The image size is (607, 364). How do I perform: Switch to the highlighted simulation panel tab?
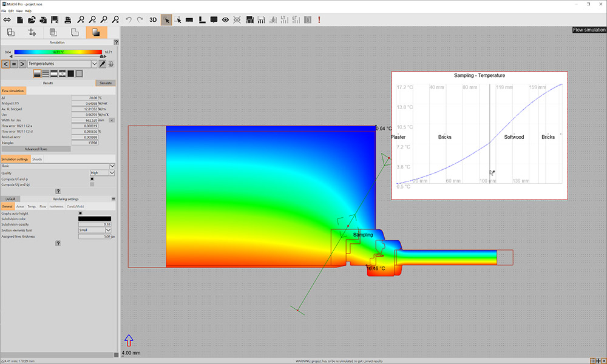pyautogui.click(x=96, y=33)
